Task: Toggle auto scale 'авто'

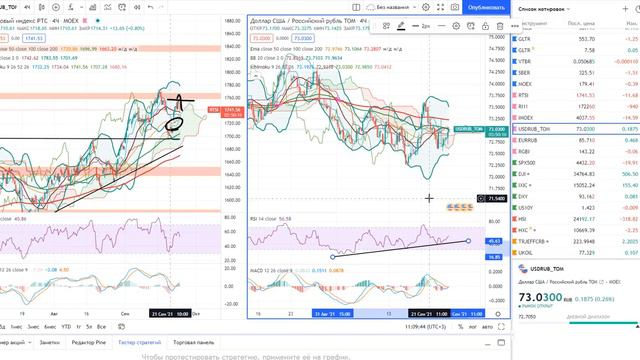Action: coord(487,327)
